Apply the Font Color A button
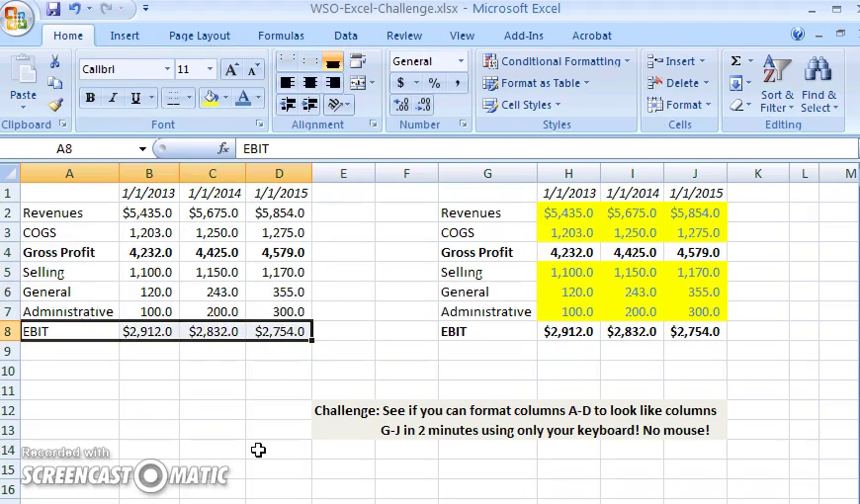The height and width of the screenshot is (504, 860). [x=243, y=98]
